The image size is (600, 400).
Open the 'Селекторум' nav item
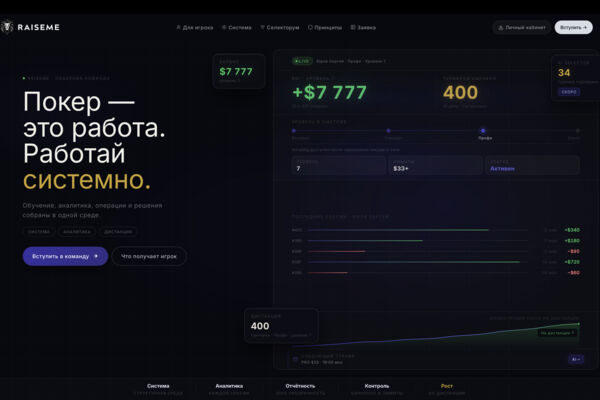[280, 28]
